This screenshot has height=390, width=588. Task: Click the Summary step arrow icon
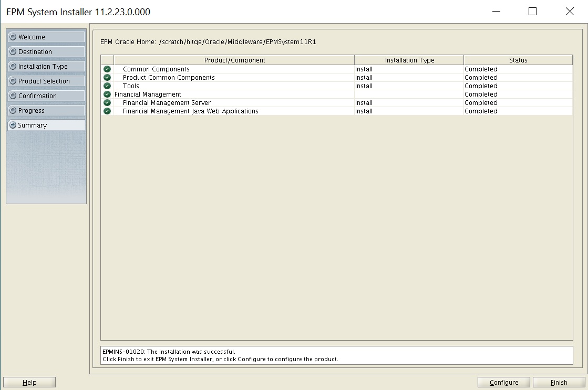[13, 125]
